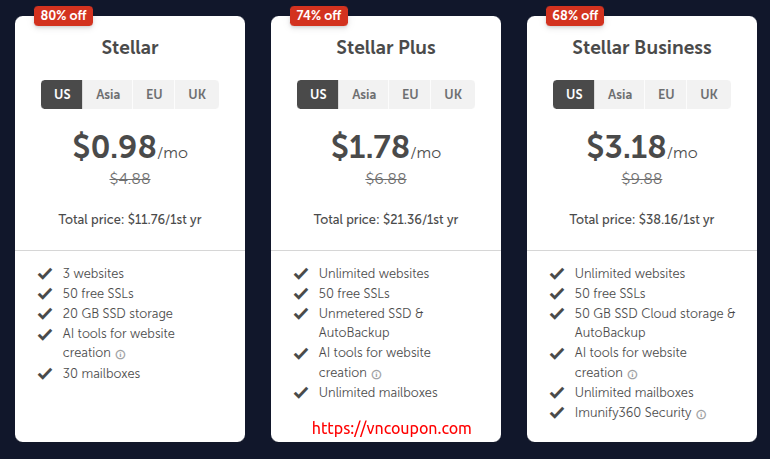
Task: Click info icon beside Stellar Plus AI tools
Action: coord(376,374)
